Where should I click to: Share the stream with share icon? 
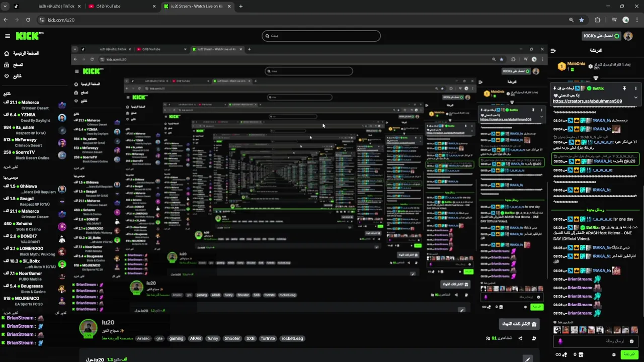point(520,338)
